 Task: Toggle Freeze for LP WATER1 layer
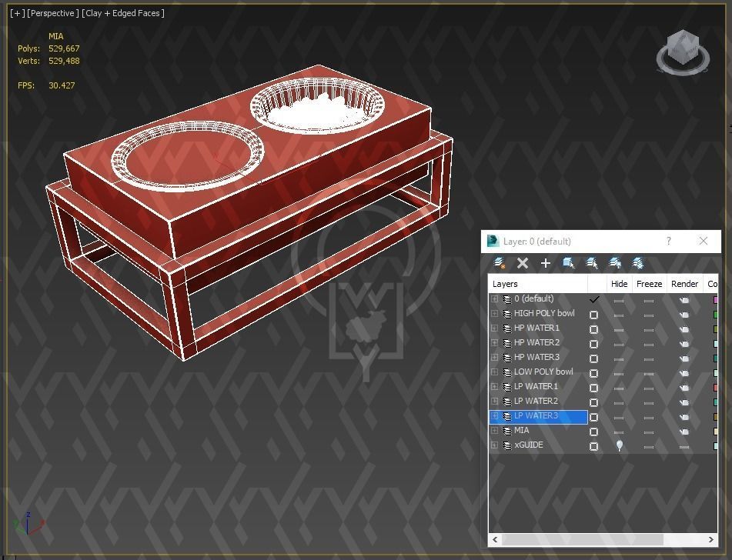649,388
